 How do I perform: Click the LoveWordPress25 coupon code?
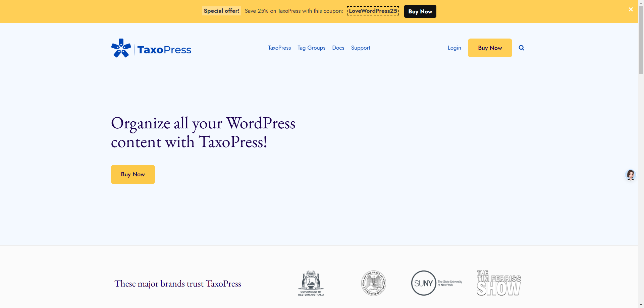(373, 11)
